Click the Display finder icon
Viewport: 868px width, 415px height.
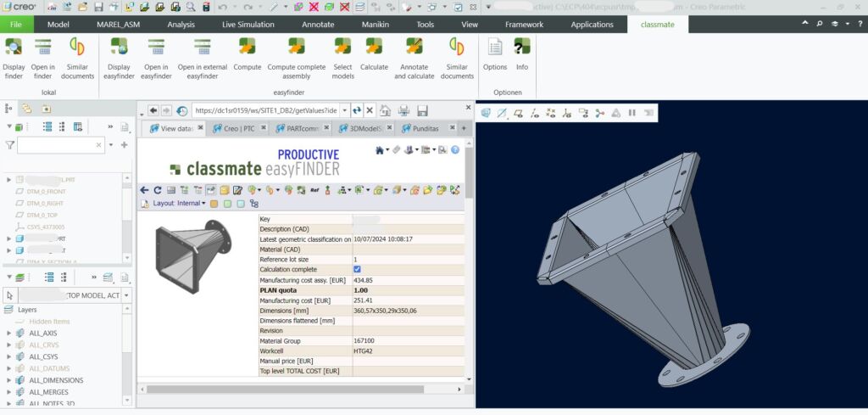click(x=14, y=46)
